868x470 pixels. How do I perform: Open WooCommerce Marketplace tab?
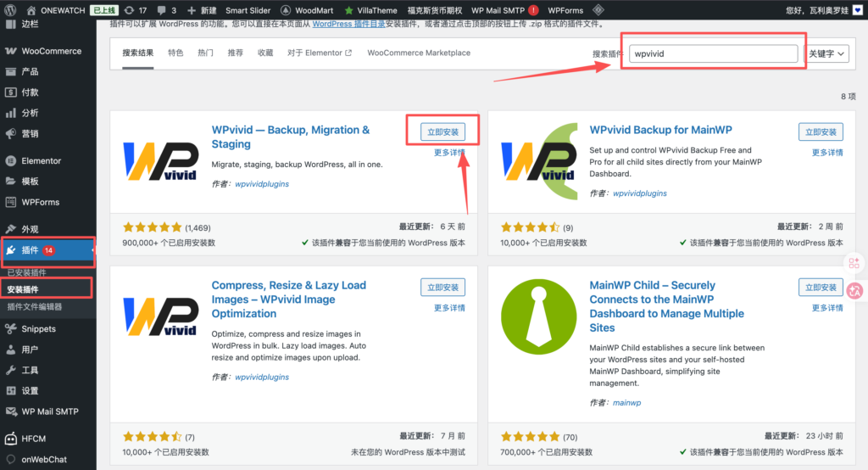coord(419,53)
